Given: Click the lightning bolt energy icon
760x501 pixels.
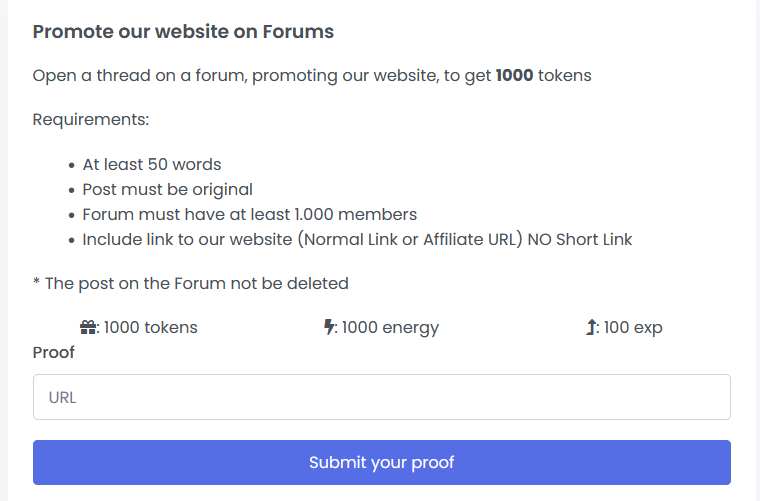Looking at the screenshot, I should coord(330,327).
